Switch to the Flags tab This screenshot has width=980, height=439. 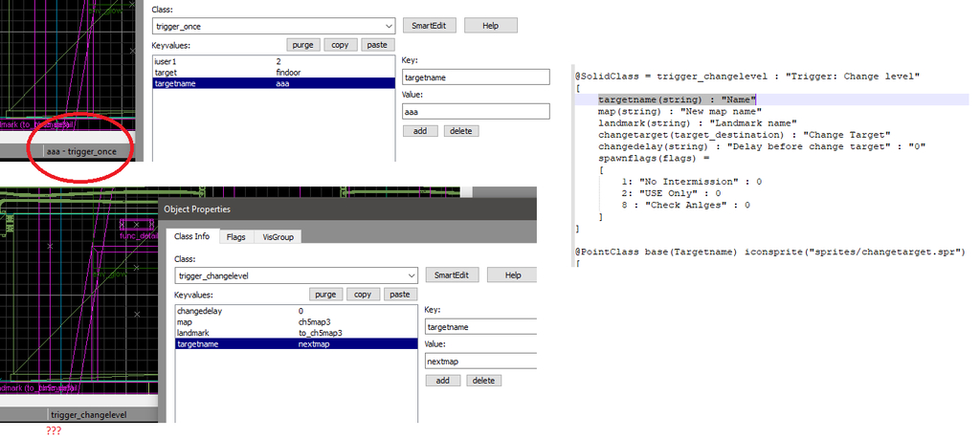pyautogui.click(x=235, y=236)
